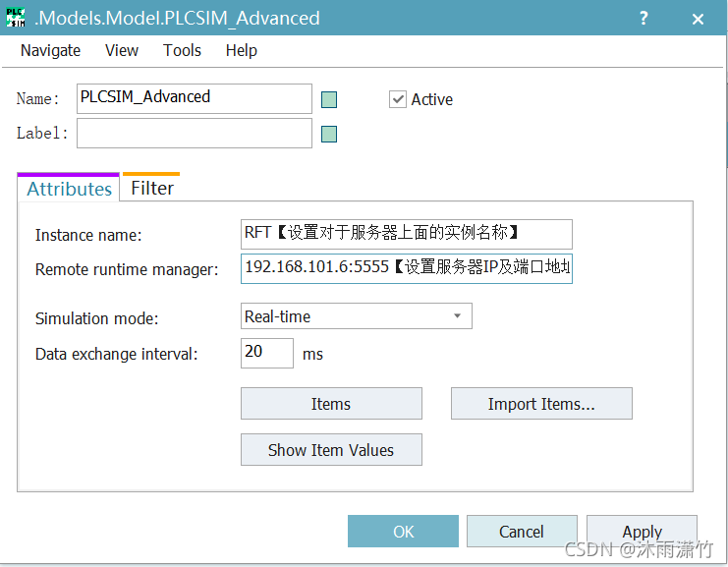Switch to the Filter tab

[152, 188]
